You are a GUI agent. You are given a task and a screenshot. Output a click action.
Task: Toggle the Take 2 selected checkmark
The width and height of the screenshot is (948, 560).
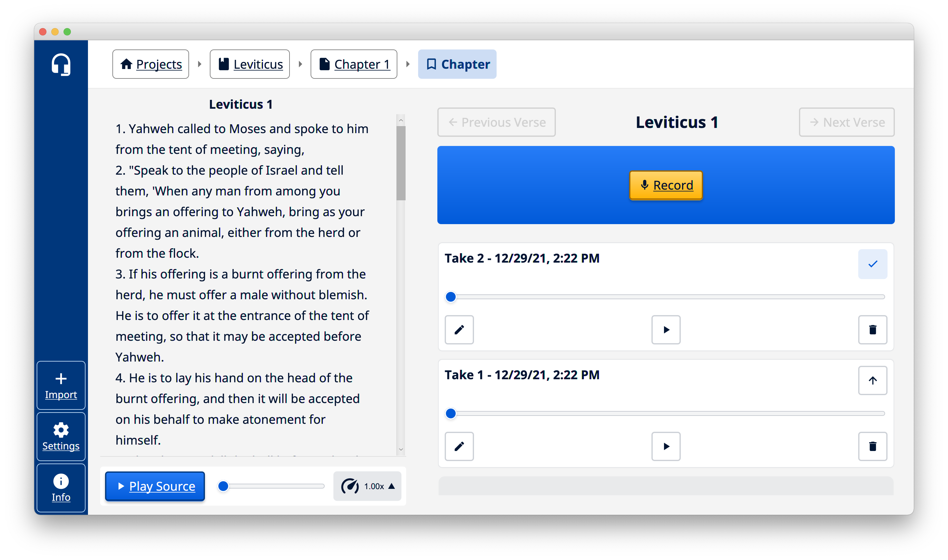tap(872, 264)
